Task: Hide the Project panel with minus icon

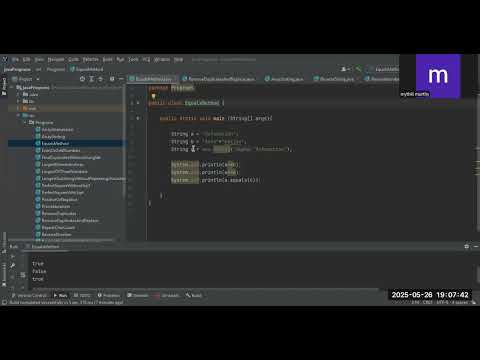Action: (121, 79)
